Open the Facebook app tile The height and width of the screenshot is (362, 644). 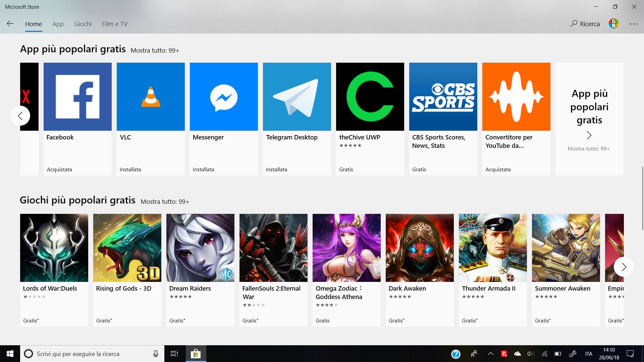[77, 119]
